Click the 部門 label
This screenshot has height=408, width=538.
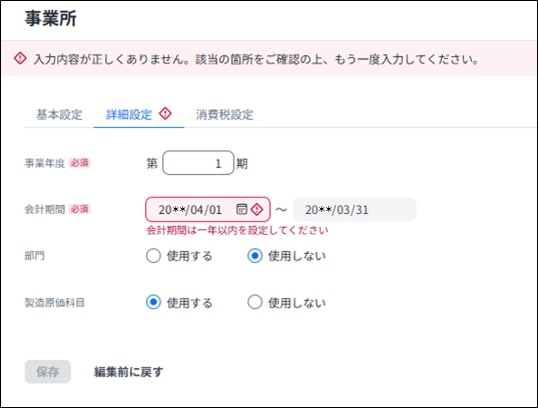click(x=35, y=256)
